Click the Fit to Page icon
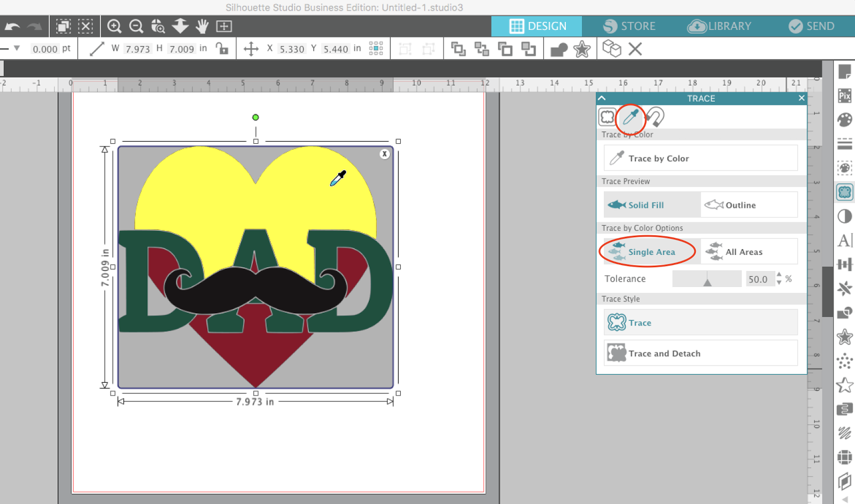The image size is (855, 504). coord(224,26)
